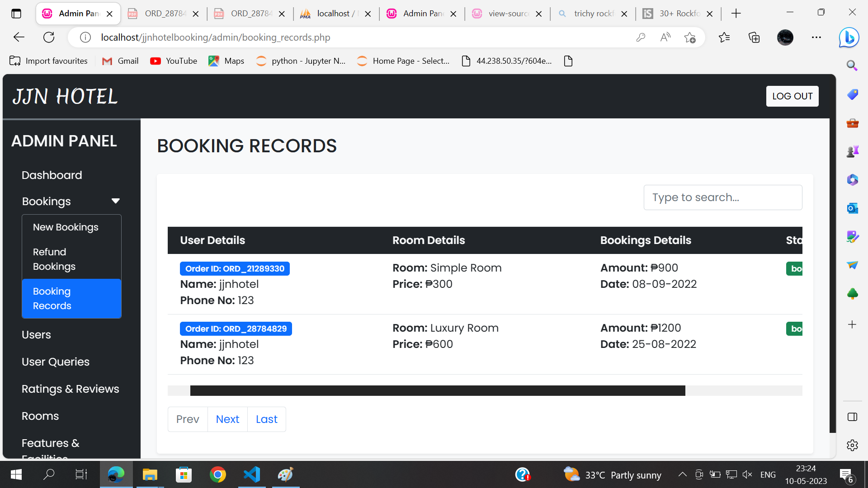Open the Image Creator sidebar icon
This screenshot has height=488, width=868.
[x=852, y=236]
